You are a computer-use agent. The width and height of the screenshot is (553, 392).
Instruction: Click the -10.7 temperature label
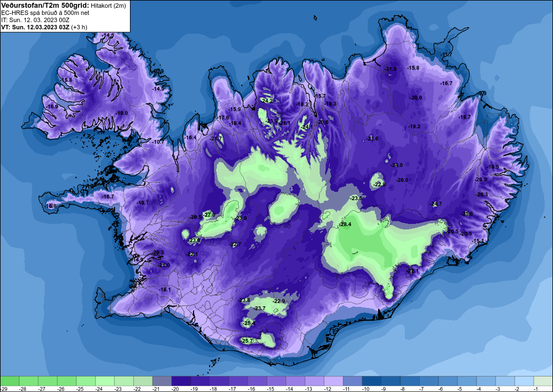(158, 142)
